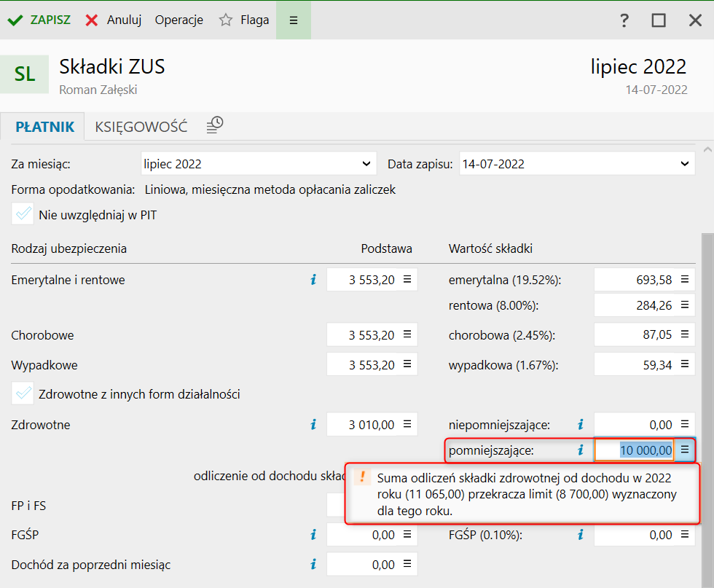The height and width of the screenshot is (588, 714).
Task: Toggle the Nie uwzględniaj w PIT checkbox
Action: 23,215
